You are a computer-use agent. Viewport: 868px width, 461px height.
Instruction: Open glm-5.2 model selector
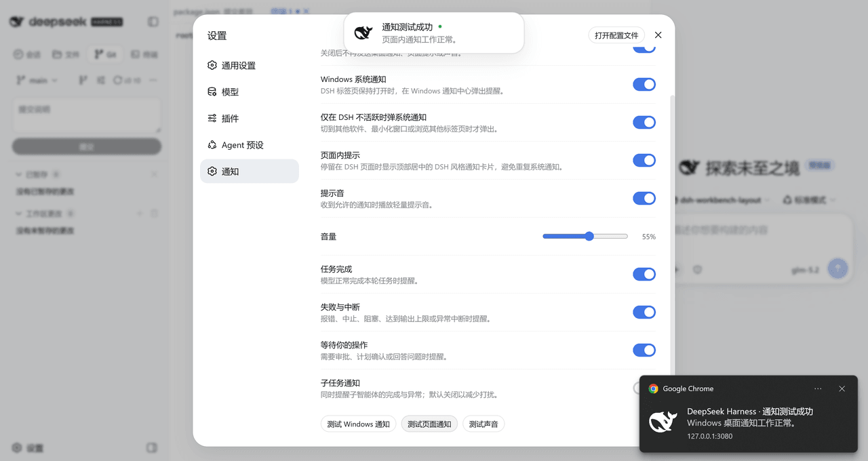point(805,270)
